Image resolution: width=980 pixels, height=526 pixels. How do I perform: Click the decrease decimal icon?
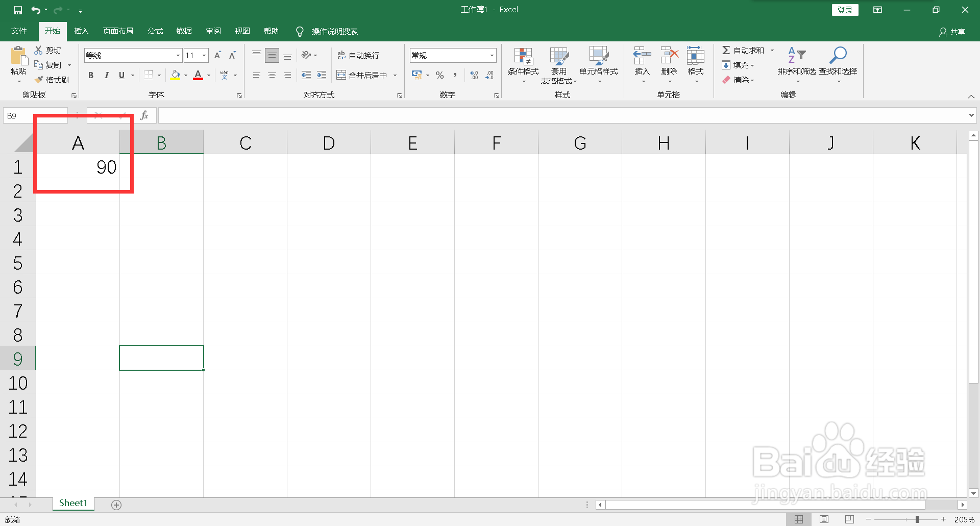click(489, 75)
